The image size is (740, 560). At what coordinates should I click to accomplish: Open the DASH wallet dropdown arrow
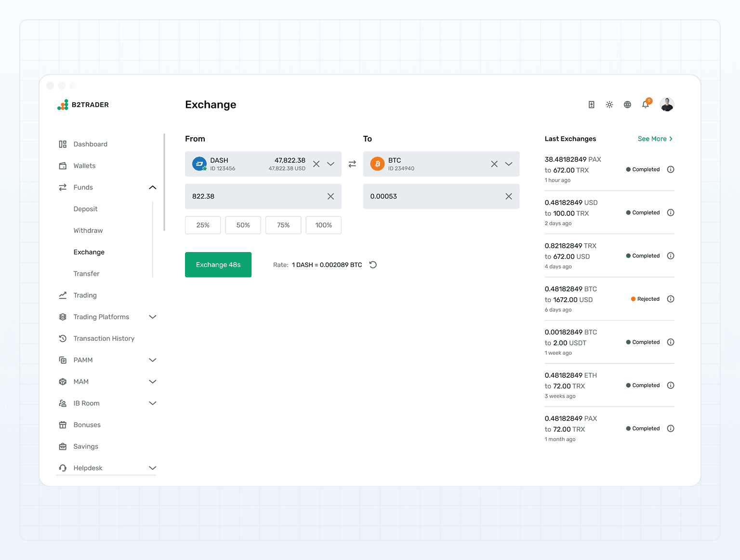click(x=331, y=164)
